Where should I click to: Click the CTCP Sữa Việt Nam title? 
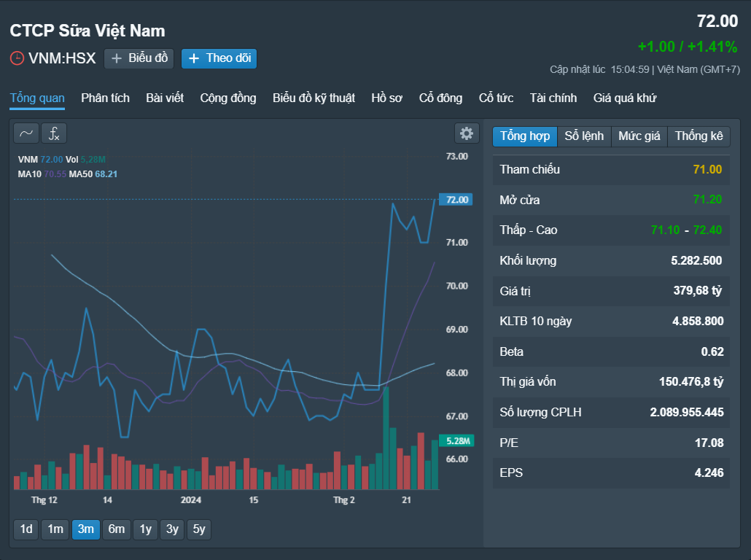(x=87, y=31)
